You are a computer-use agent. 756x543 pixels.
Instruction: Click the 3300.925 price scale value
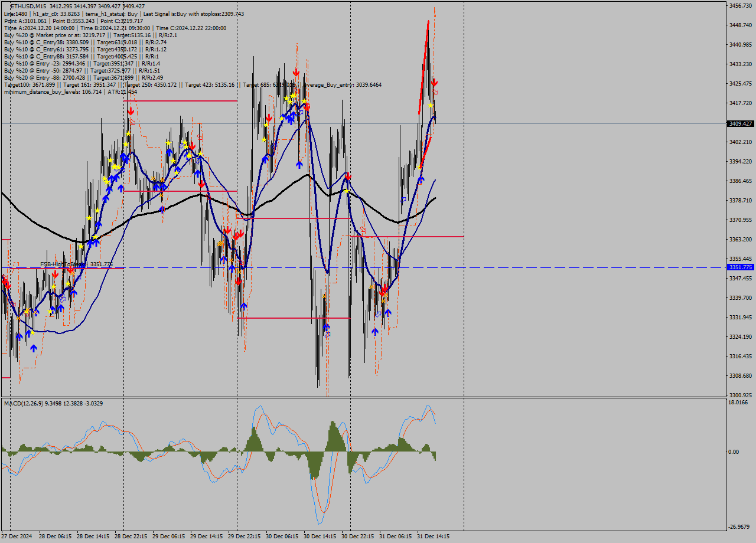[x=740, y=395]
